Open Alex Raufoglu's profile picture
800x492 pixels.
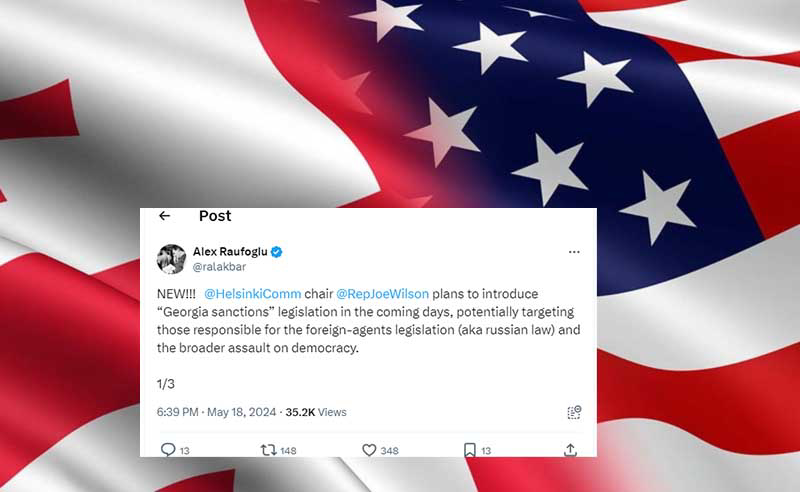171,259
